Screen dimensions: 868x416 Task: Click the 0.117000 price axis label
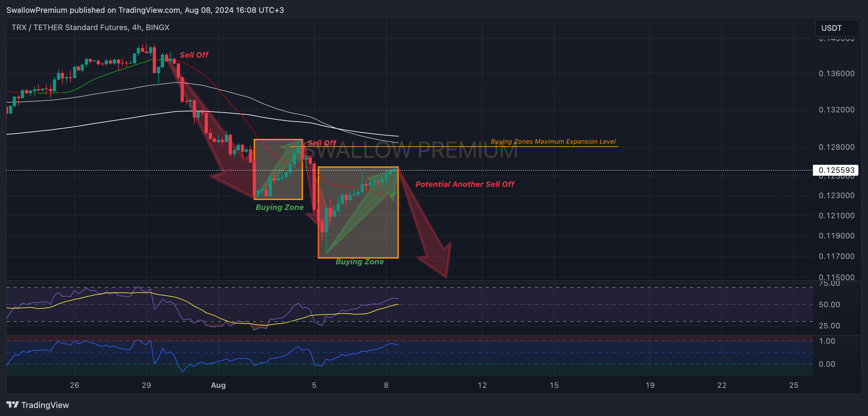click(x=837, y=256)
